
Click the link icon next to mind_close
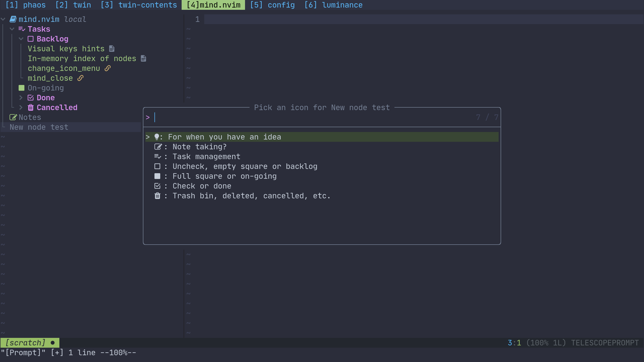tap(80, 78)
